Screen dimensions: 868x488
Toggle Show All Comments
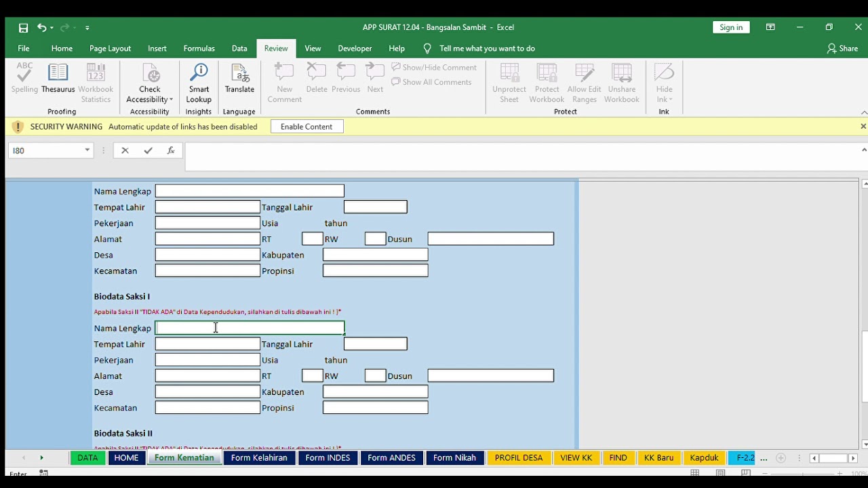tap(431, 82)
